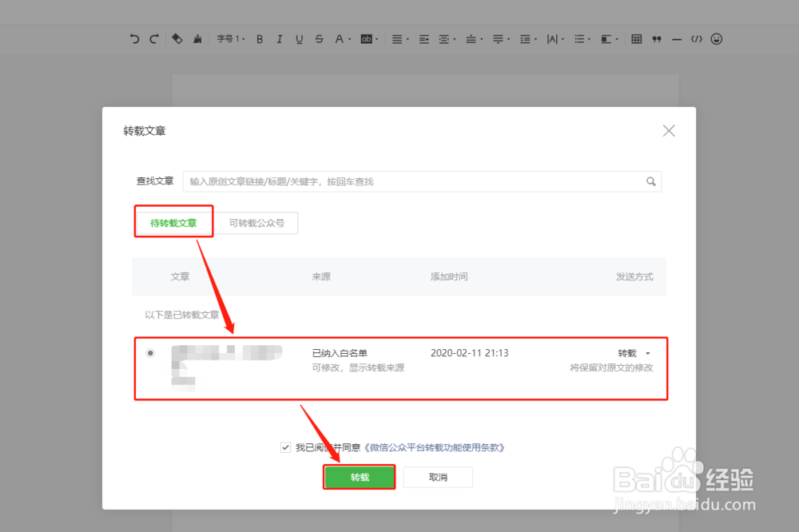The height and width of the screenshot is (532, 799).
Task: Insert a table from the toolbar
Action: coord(637,39)
